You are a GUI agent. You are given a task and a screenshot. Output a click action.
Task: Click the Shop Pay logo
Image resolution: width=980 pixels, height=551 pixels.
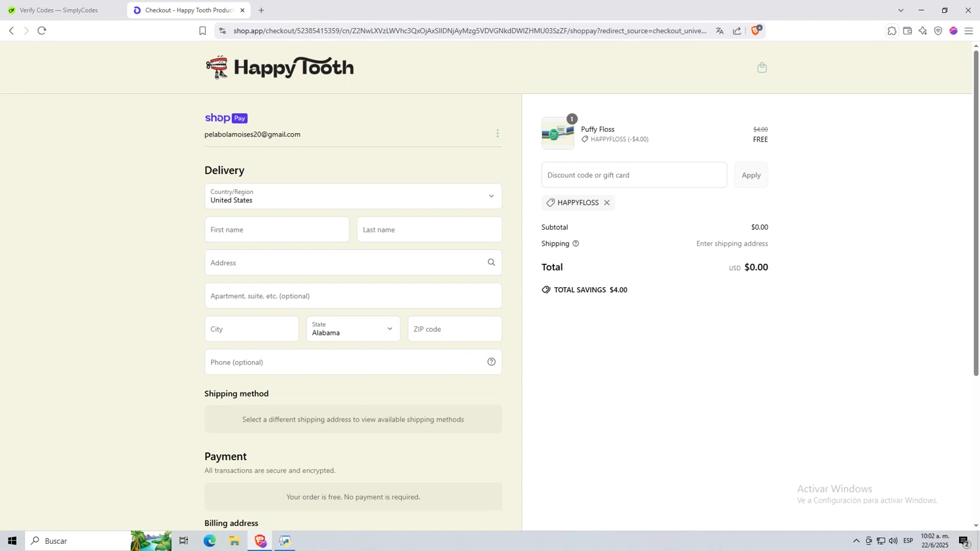point(226,118)
